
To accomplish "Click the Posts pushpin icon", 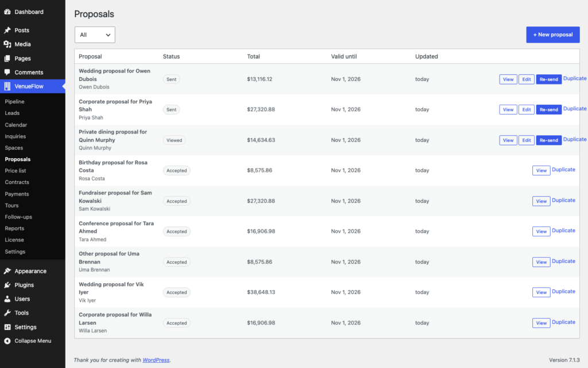I will tap(7, 30).
